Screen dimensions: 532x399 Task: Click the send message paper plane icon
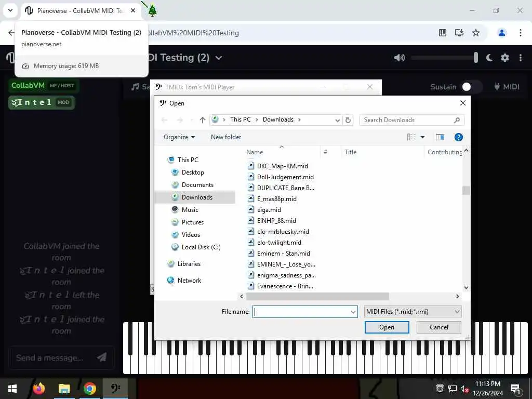102,357
